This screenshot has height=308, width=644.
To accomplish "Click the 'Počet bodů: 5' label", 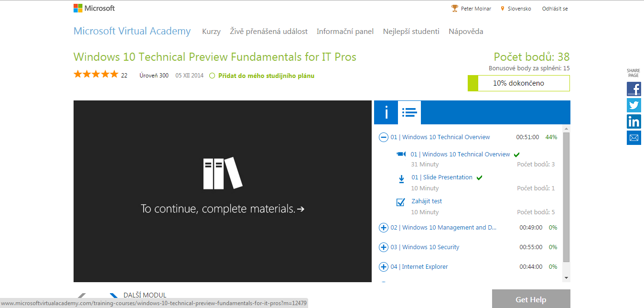I will (x=536, y=212).
